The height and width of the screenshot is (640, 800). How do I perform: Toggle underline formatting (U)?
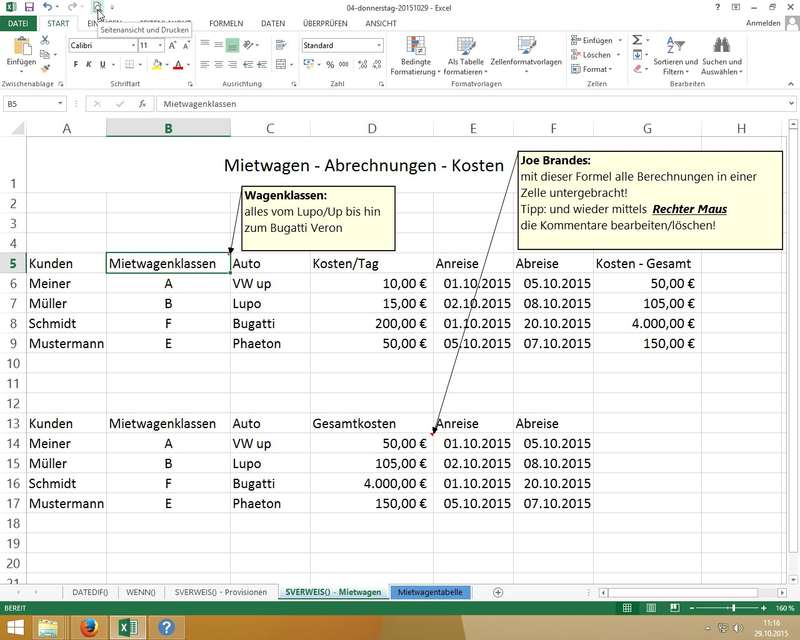102,65
